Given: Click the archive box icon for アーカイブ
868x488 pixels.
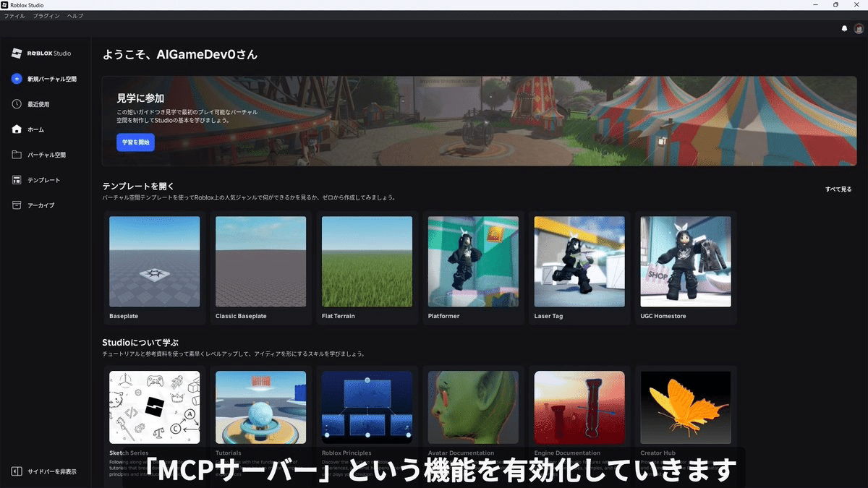Looking at the screenshot, I should point(17,205).
